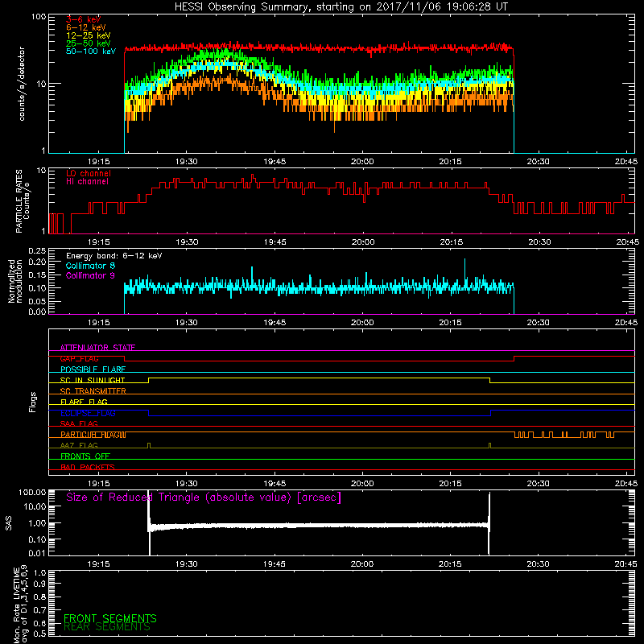
Task: Click the 'Energy band: 6-12 keV' label
Action: (114, 256)
